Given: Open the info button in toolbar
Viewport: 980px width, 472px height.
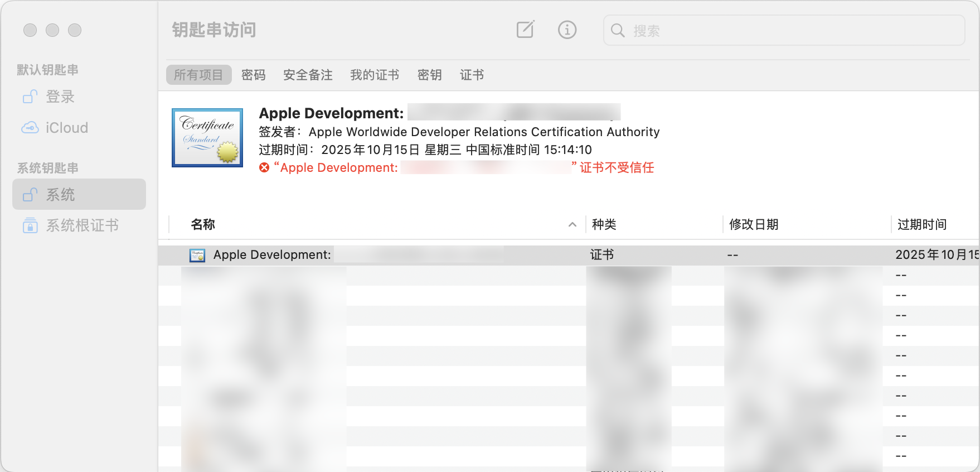Looking at the screenshot, I should pos(567,30).
